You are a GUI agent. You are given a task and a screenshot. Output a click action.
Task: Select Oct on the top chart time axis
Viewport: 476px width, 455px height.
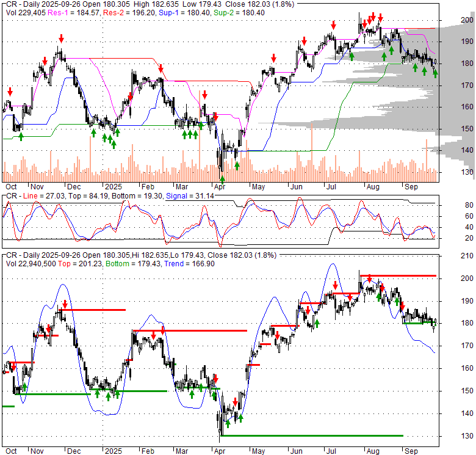click(11, 186)
